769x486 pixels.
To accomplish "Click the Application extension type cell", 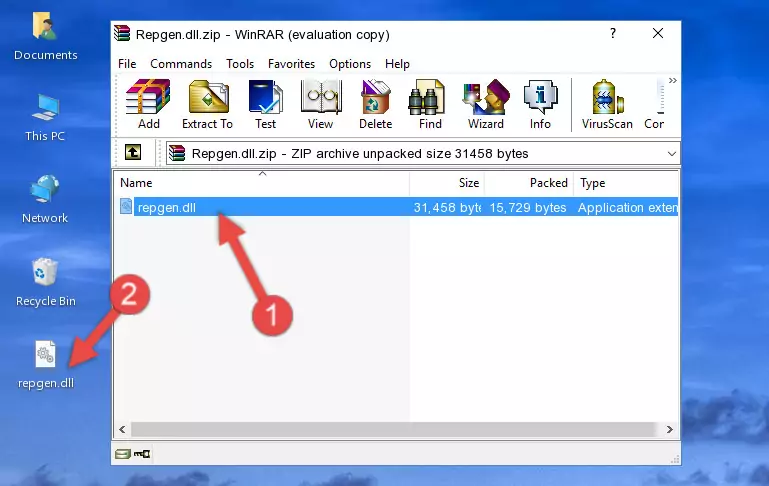I will pos(628,207).
